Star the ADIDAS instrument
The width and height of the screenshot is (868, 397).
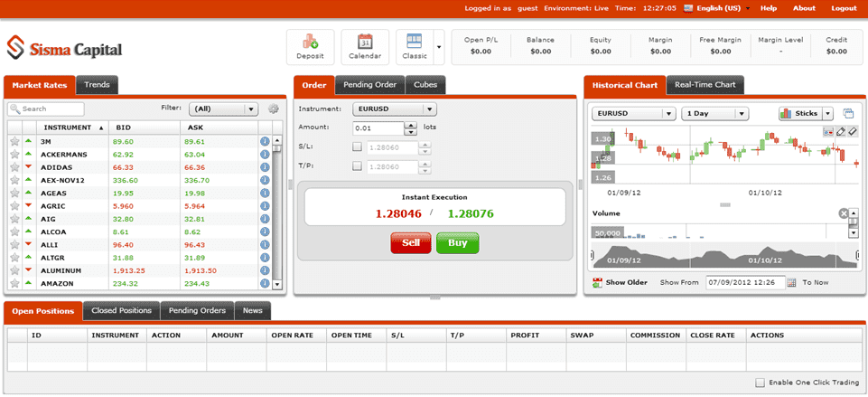coord(14,167)
